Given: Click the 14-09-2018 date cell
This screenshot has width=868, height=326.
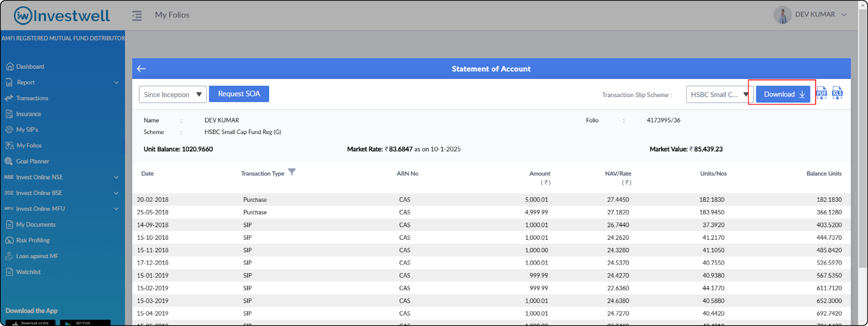Looking at the screenshot, I should [x=152, y=225].
